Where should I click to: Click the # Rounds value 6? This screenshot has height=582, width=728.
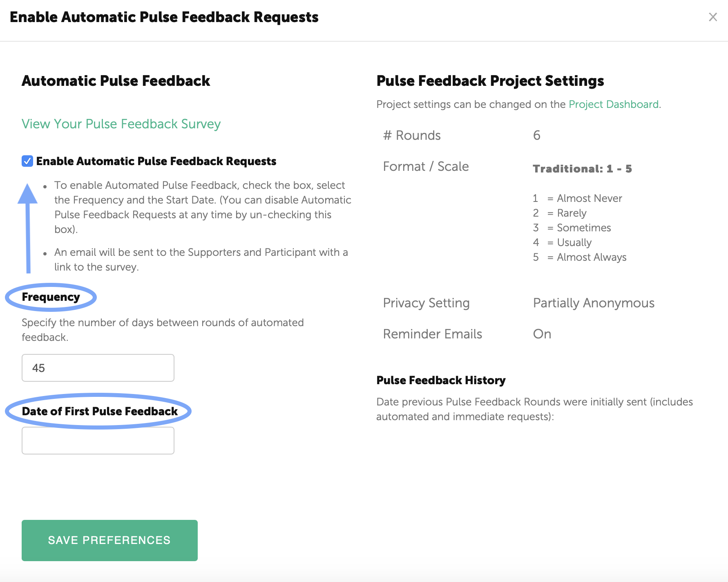point(536,135)
